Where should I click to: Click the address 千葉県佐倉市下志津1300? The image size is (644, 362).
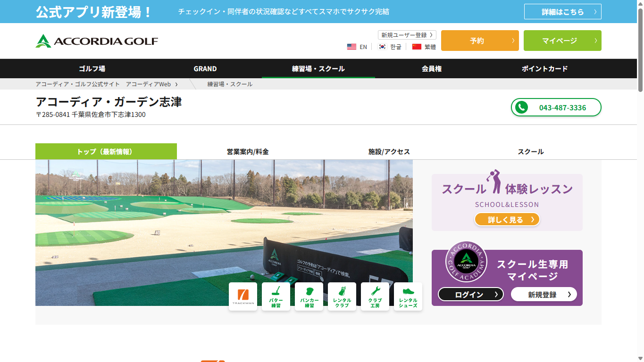[x=109, y=115]
